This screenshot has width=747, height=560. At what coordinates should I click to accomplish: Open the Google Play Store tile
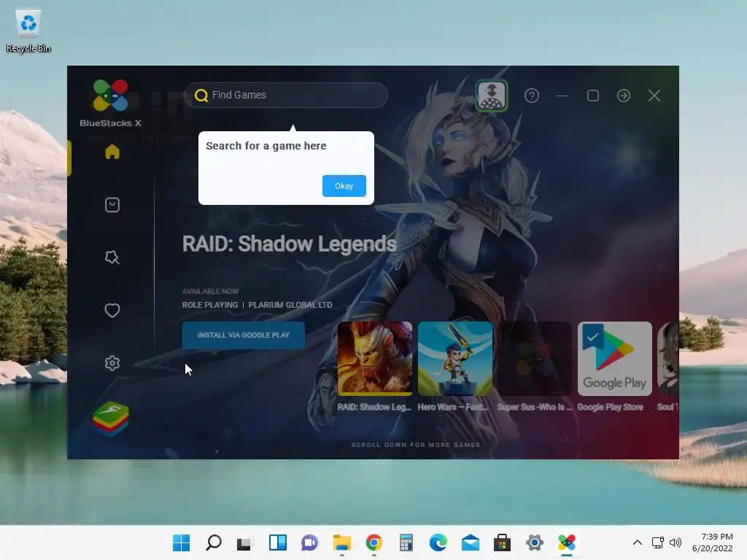[x=614, y=359]
